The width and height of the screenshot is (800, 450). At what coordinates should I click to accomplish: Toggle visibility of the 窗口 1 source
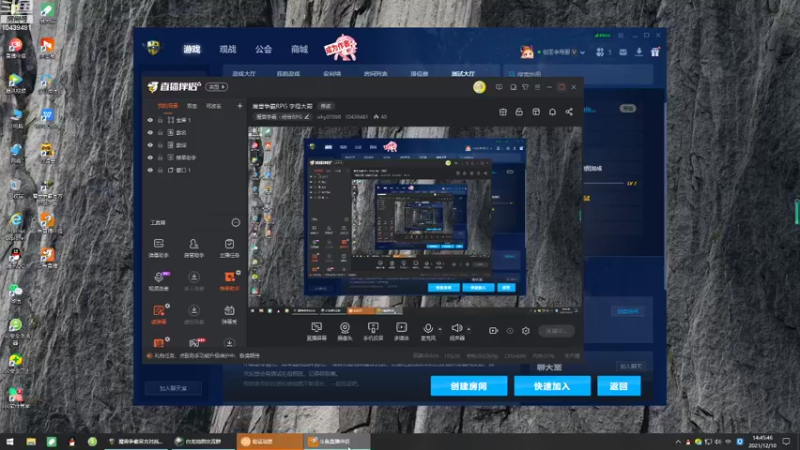tap(150, 170)
